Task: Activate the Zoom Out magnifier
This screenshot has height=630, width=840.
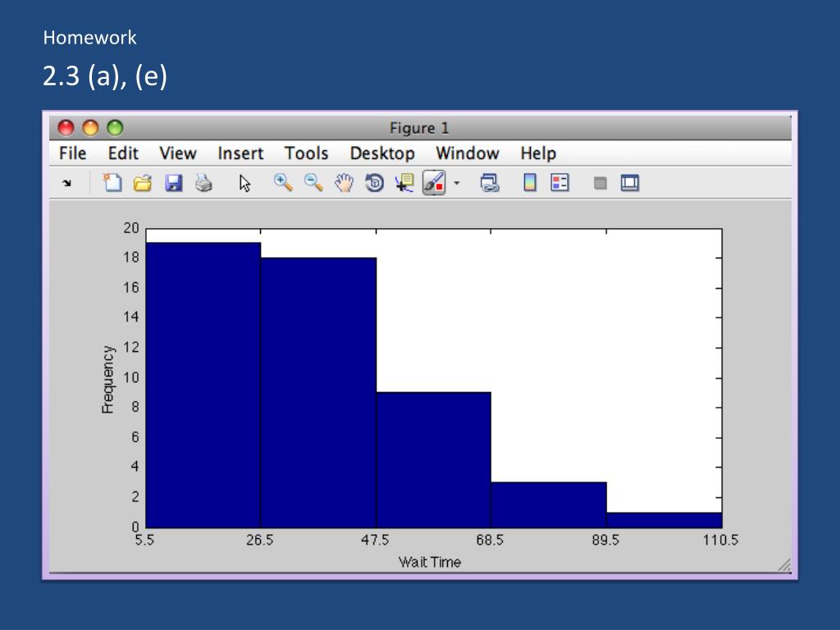Action: click(313, 183)
